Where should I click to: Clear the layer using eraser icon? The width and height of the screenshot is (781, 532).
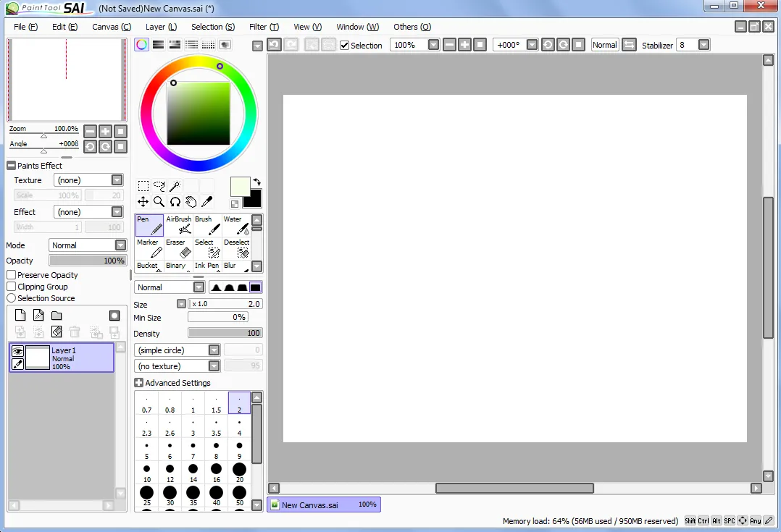(x=57, y=332)
